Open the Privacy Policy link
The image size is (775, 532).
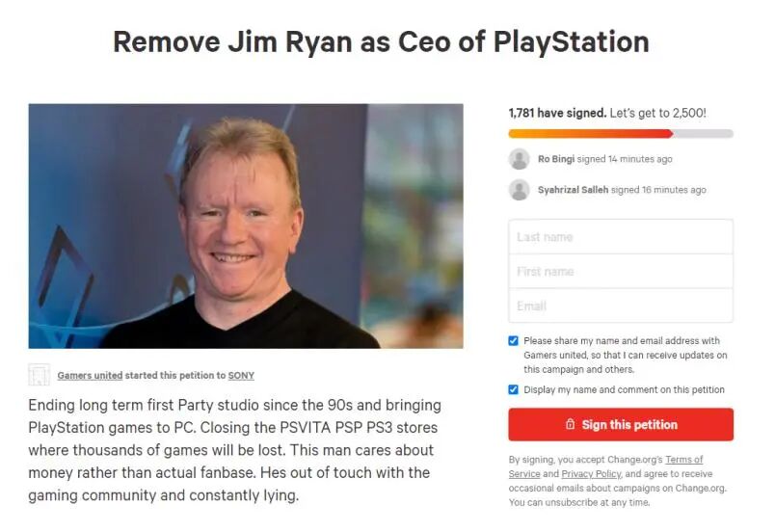point(591,474)
